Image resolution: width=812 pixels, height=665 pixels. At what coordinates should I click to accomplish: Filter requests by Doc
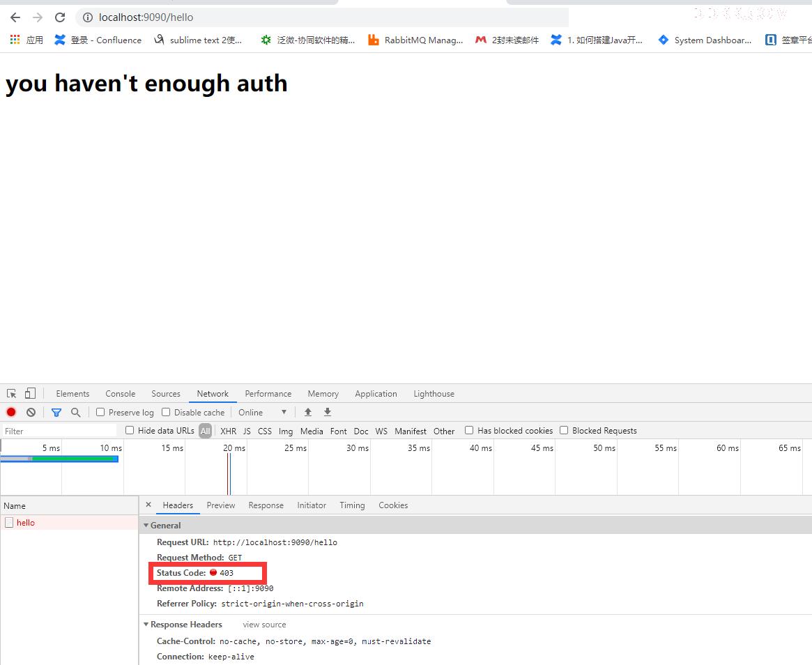pyautogui.click(x=361, y=431)
